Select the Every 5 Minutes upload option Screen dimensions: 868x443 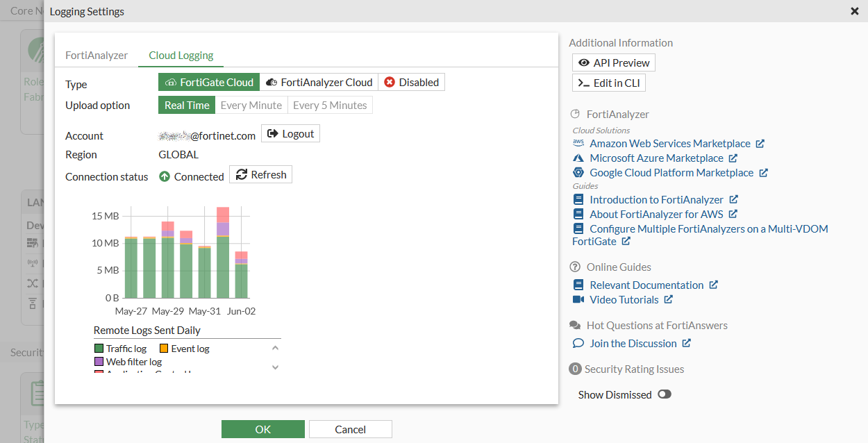click(331, 105)
